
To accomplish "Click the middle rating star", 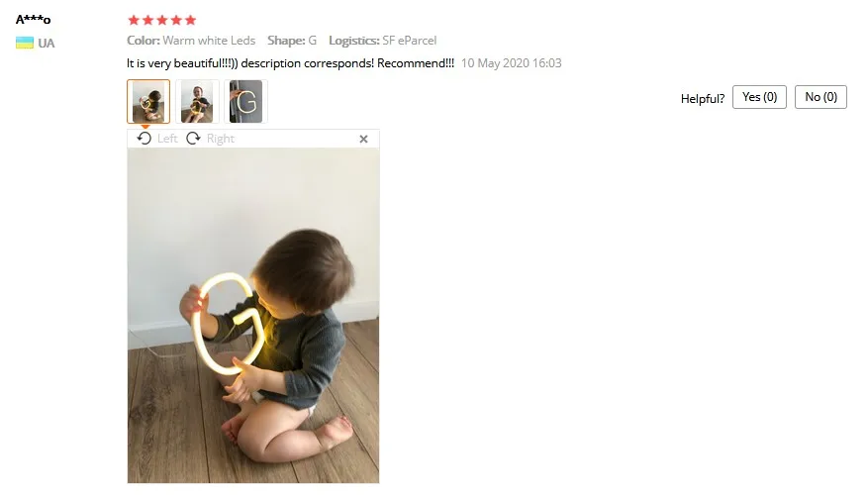I will coord(162,21).
